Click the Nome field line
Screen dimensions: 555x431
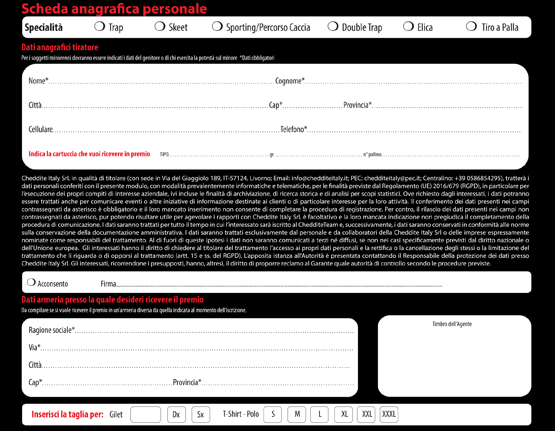tap(161, 81)
